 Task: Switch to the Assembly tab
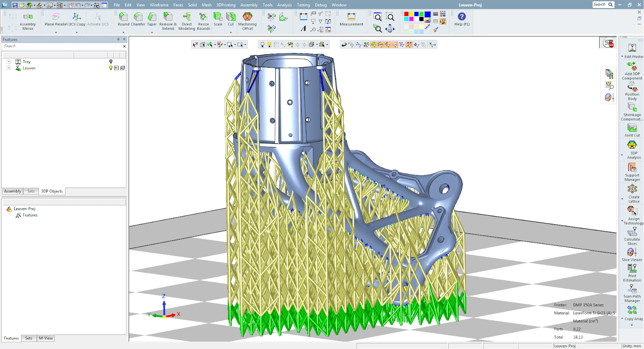tap(12, 191)
